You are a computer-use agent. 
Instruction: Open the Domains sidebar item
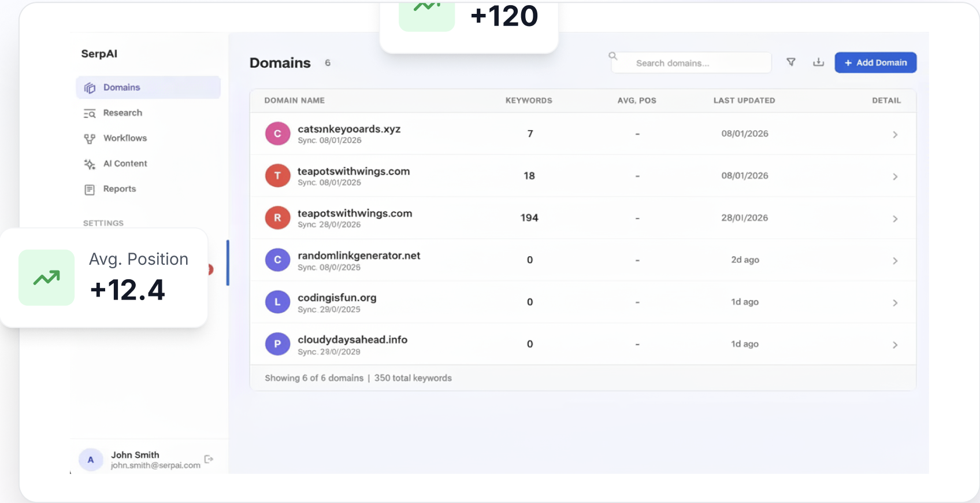(x=148, y=87)
